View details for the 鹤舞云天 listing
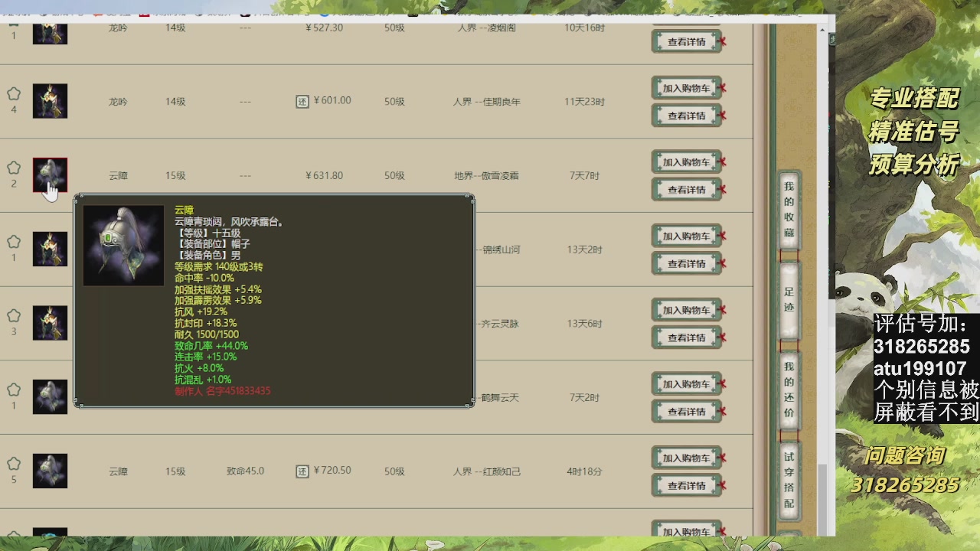This screenshot has height=551, width=980. pyautogui.click(x=687, y=412)
